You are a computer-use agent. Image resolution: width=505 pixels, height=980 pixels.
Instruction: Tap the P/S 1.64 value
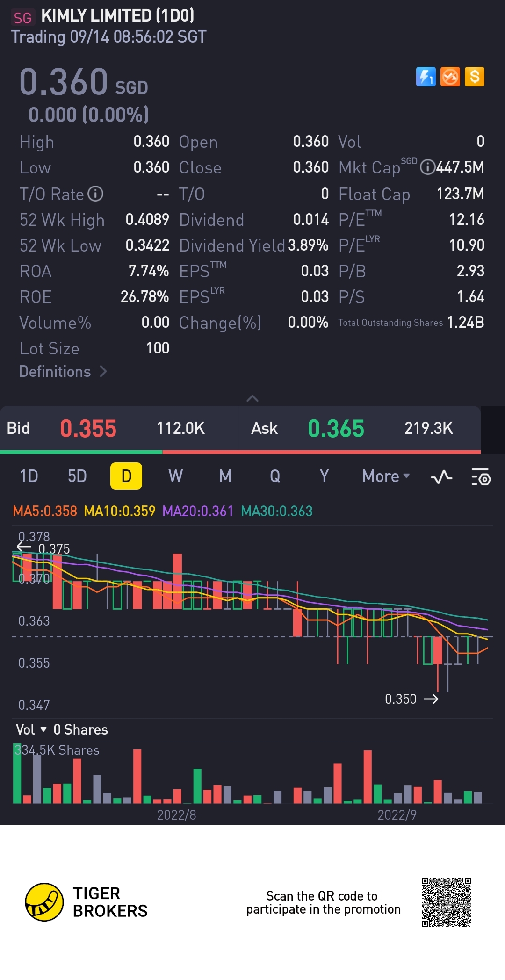pos(470,296)
